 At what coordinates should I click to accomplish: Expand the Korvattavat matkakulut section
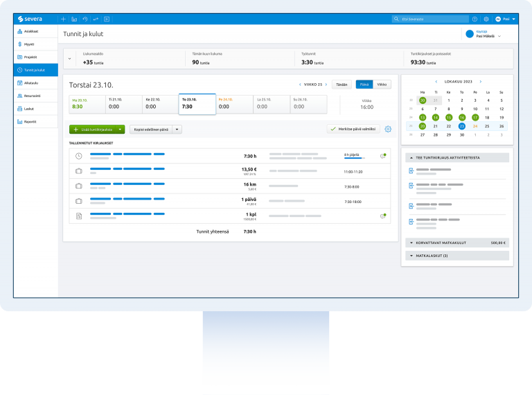coord(457,243)
